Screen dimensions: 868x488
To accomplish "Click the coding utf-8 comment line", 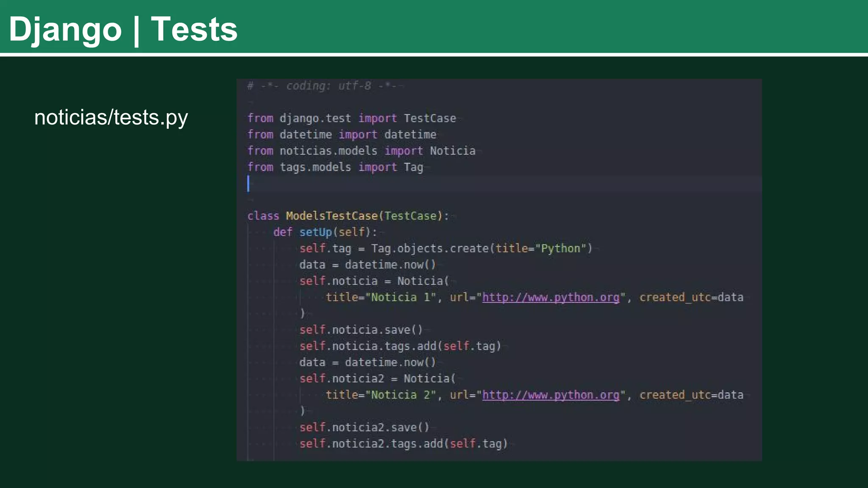I will 322,86.
